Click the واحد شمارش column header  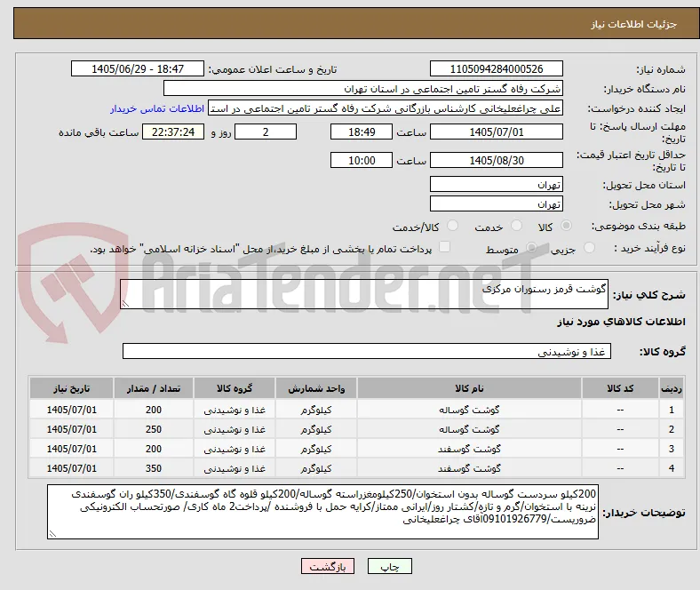pyautogui.click(x=316, y=388)
